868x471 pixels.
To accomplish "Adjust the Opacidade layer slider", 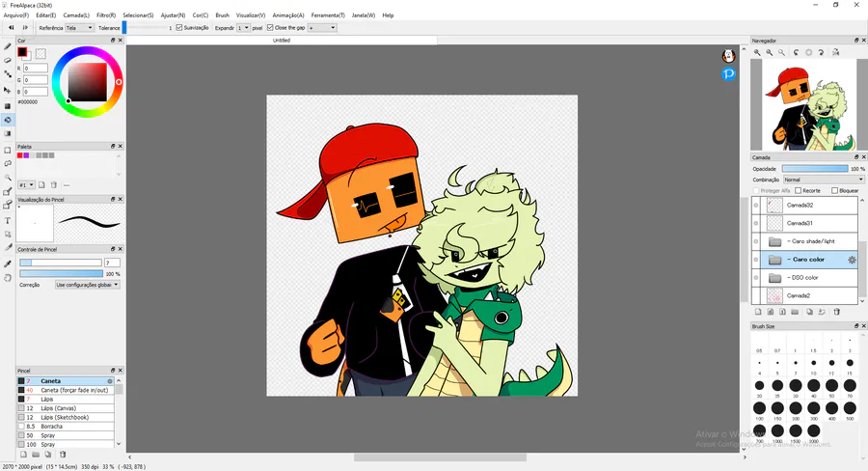I will pos(815,169).
